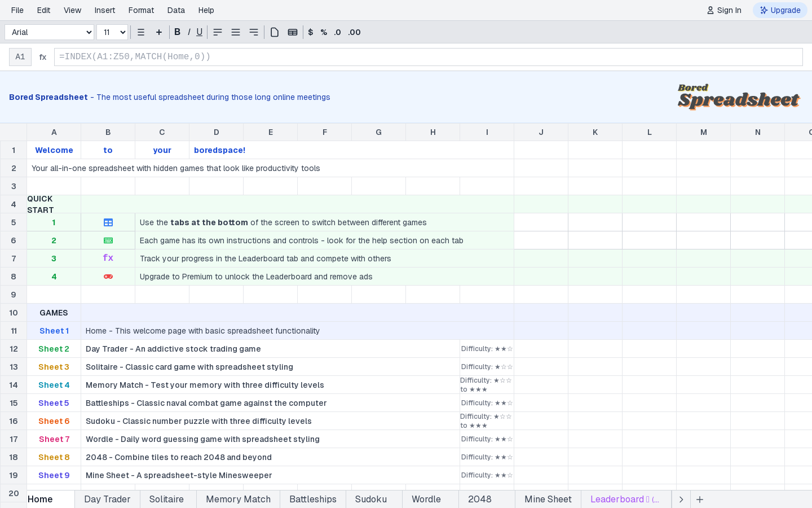Select row 3 header
Image resolution: width=812 pixels, height=508 pixels.
pos(14,186)
